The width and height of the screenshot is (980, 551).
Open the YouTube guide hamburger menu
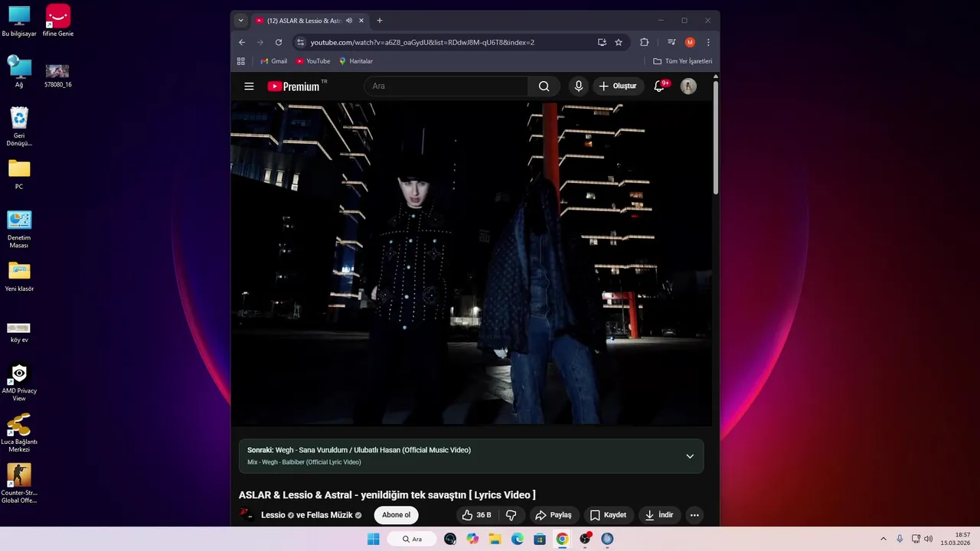(249, 86)
